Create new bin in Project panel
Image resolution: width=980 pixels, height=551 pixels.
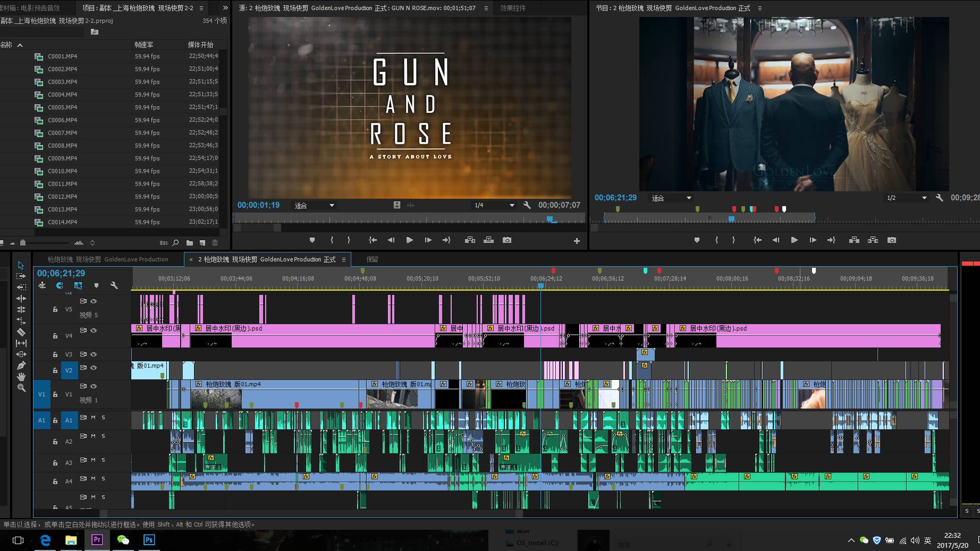point(190,243)
